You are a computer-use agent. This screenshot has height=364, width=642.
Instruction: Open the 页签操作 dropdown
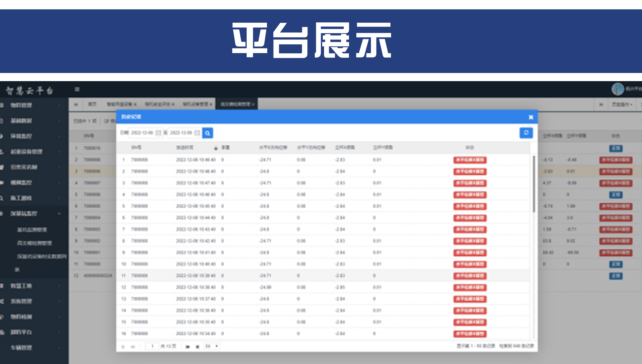click(x=622, y=104)
